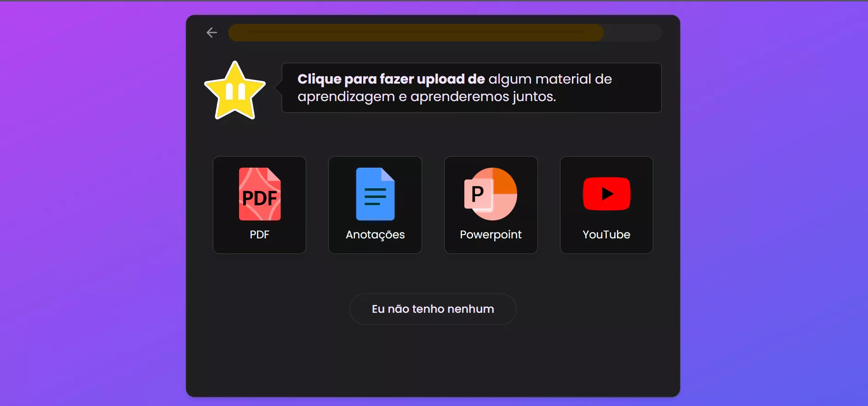This screenshot has width=868, height=406.
Task: Click the 'Clique para fazer upload' message bubble
Action: [x=472, y=88]
